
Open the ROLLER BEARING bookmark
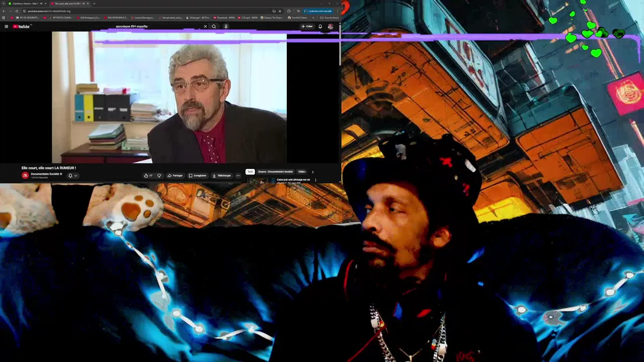point(116,18)
